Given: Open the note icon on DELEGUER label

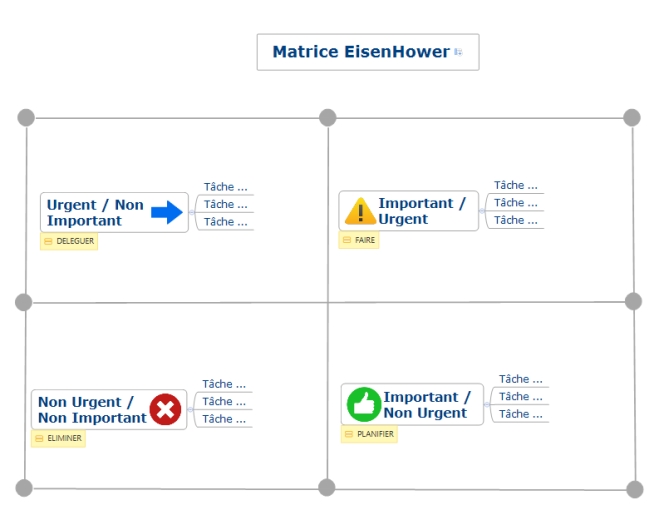Looking at the screenshot, I should (x=47, y=241).
